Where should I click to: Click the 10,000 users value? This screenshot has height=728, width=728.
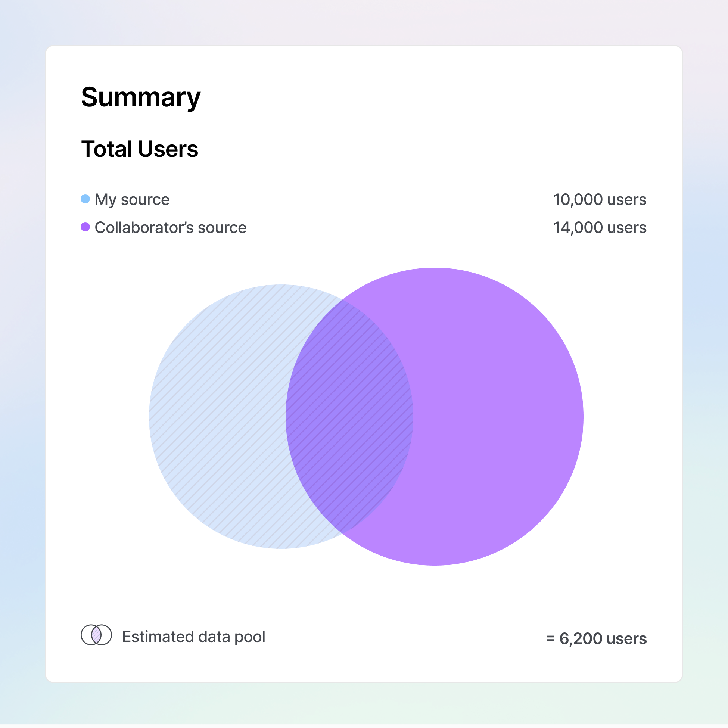(x=600, y=199)
